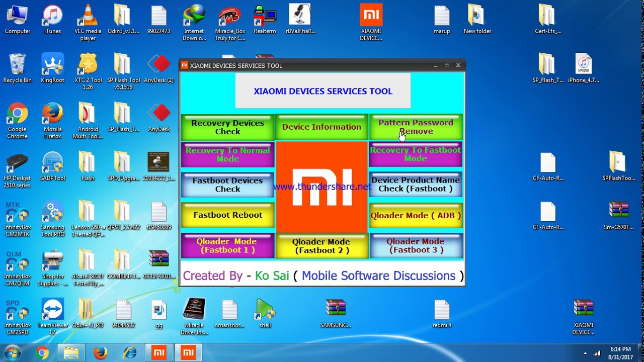Select the Lenovo S60-a folder
The width and height of the screenshot is (644, 362).
click(88, 219)
